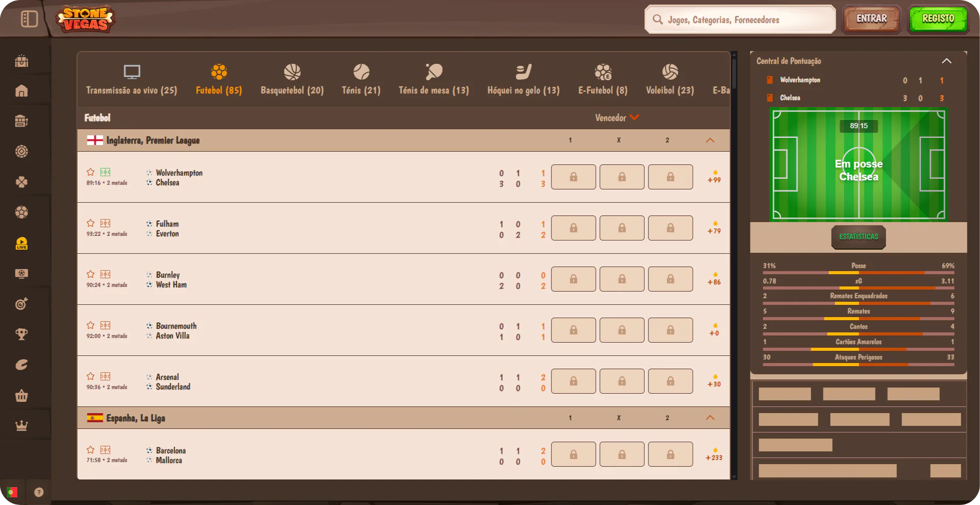Open the trophy icon in sidebar
The width and height of the screenshot is (980, 505).
(x=21, y=334)
